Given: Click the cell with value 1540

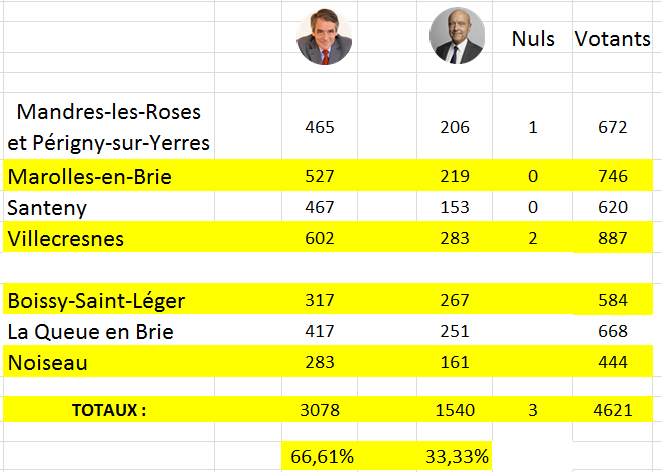Looking at the screenshot, I should coord(455,410).
